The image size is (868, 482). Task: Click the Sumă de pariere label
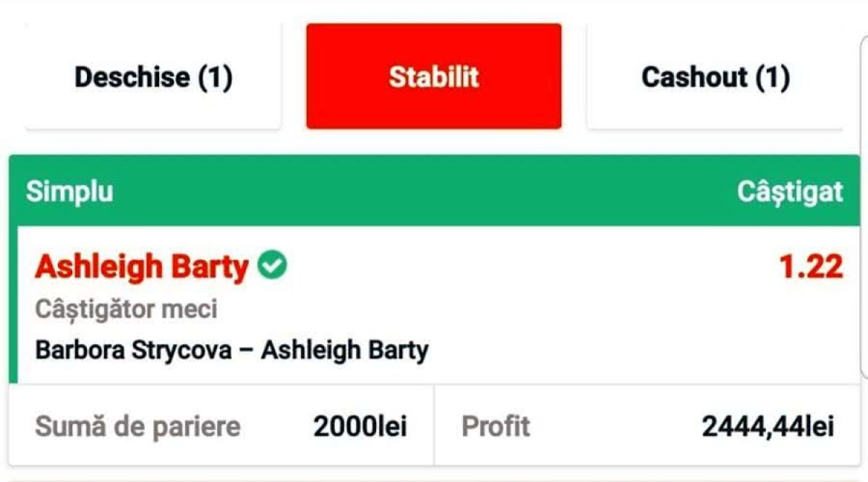pos(137,426)
